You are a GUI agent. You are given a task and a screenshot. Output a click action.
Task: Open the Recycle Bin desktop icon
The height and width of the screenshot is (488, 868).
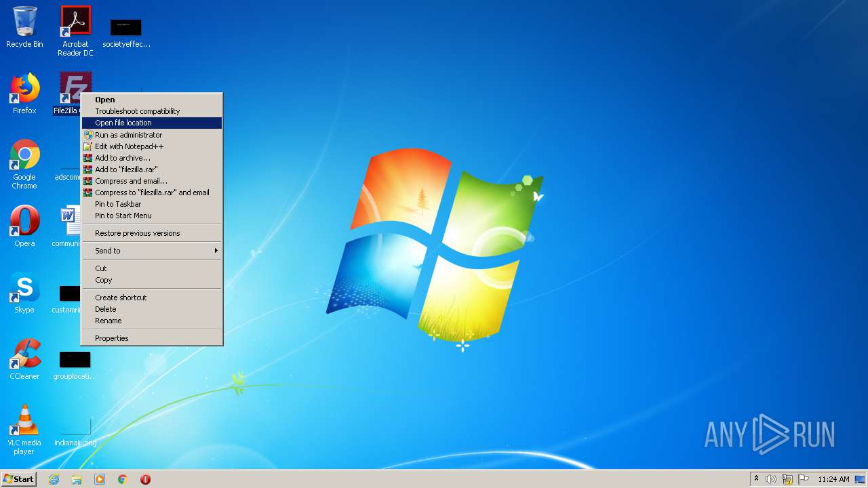click(x=24, y=27)
